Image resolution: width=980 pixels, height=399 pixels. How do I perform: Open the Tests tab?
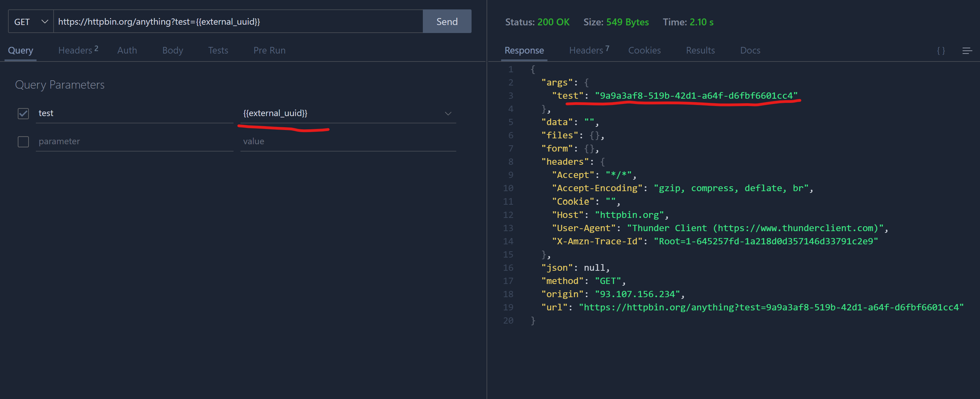pyautogui.click(x=218, y=50)
